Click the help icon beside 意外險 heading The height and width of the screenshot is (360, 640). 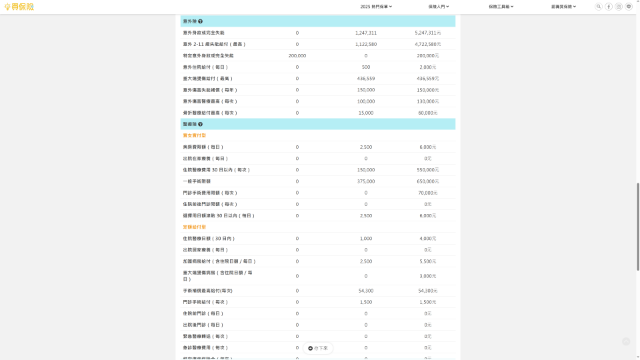click(x=200, y=21)
